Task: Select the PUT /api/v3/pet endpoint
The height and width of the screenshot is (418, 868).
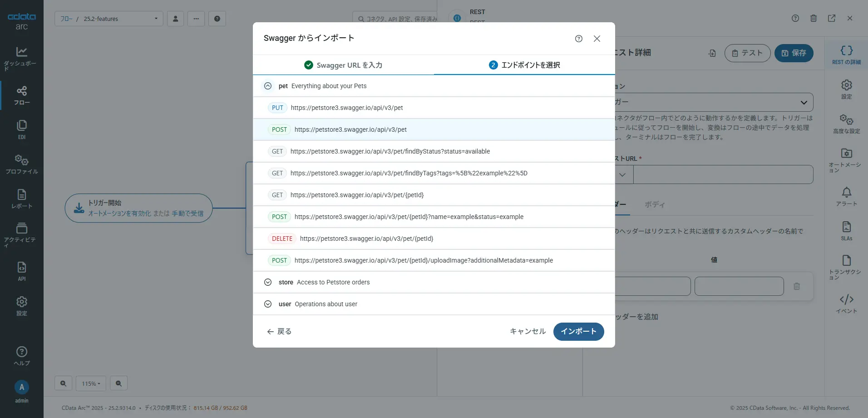Action: pyautogui.click(x=434, y=108)
